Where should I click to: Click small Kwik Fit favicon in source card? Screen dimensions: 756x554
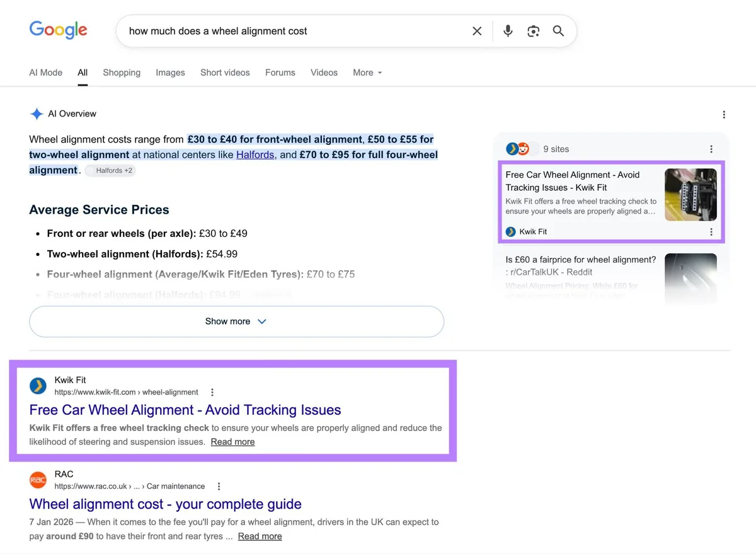[511, 232]
